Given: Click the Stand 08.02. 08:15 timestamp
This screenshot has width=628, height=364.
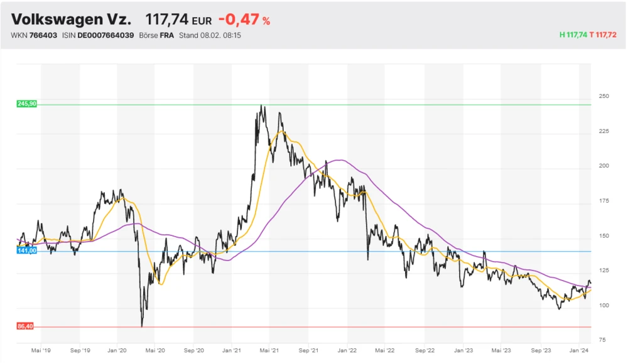Looking at the screenshot, I should tap(210, 35).
